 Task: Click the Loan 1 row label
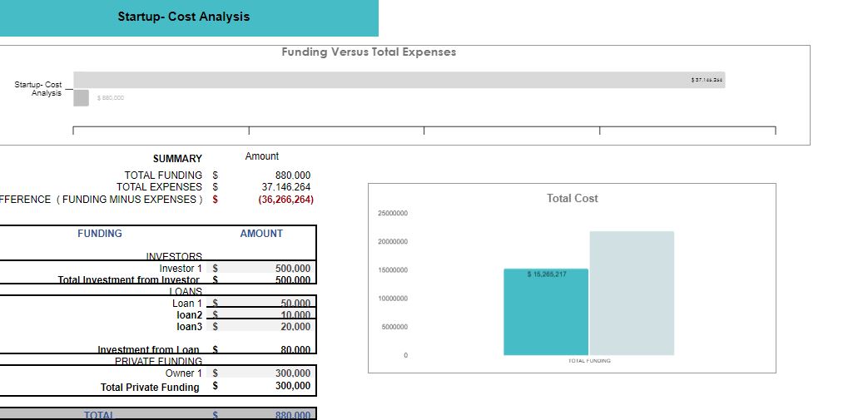pos(187,304)
